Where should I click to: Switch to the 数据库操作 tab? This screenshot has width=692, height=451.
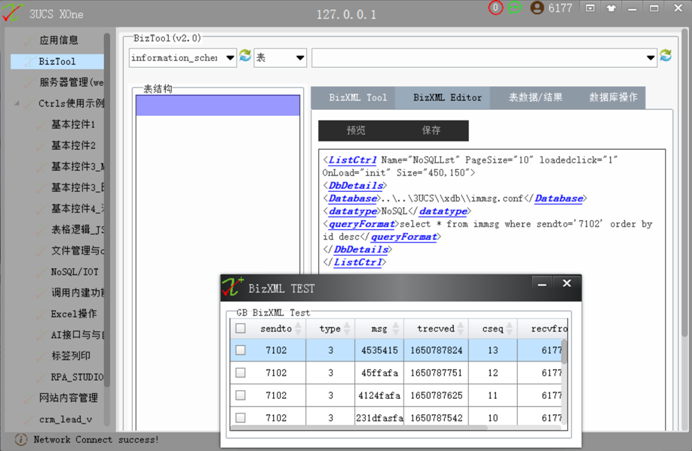coord(613,98)
